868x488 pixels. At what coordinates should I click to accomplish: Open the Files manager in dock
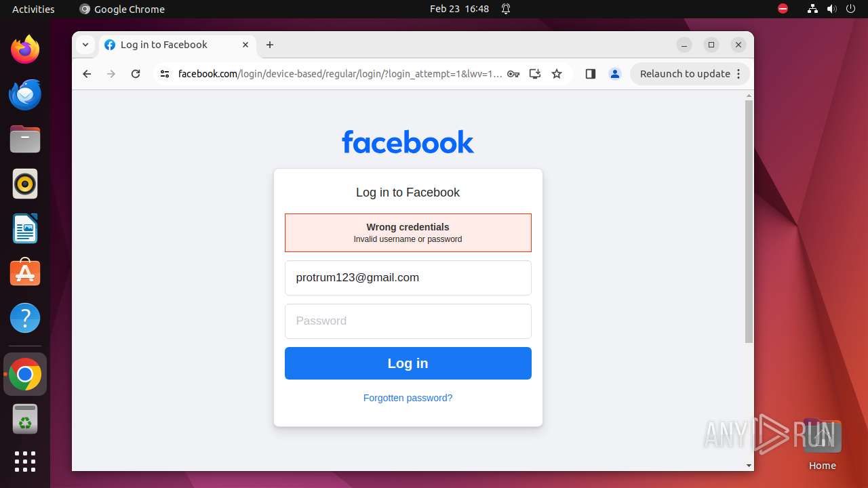tap(25, 139)
